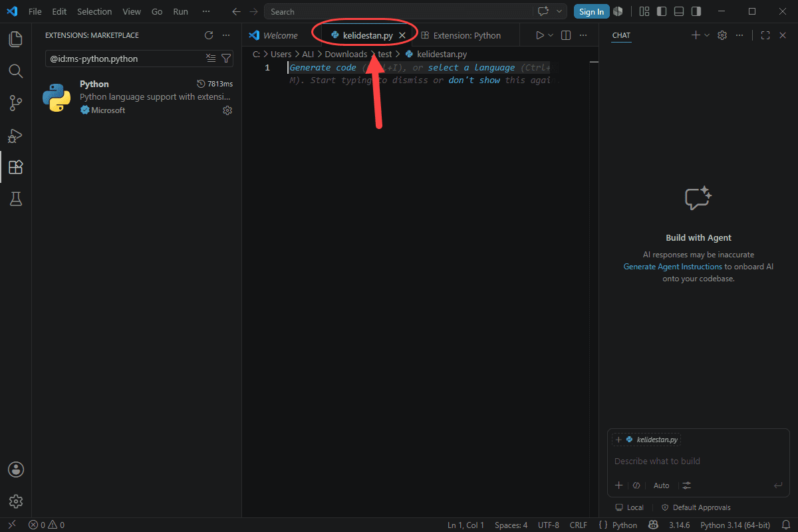Open the Selection menu
This screenshot has height=532, width=798.
[x=94, y=11]
